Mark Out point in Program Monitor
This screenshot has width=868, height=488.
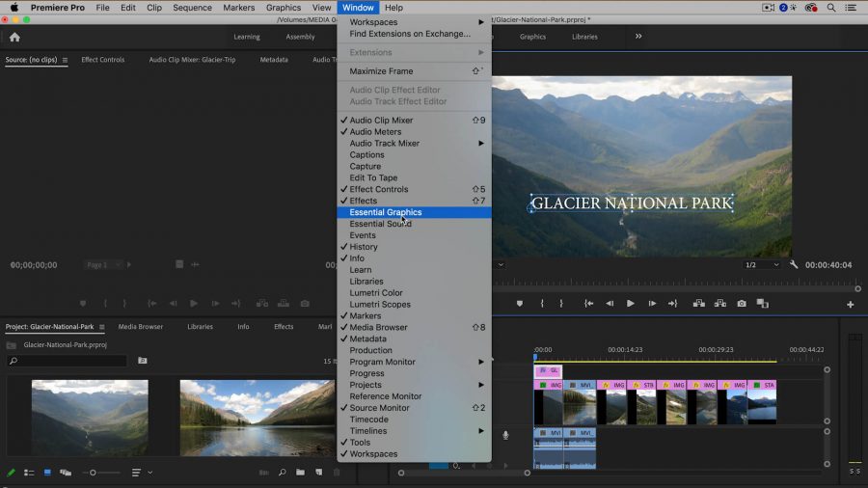point(561,304)
